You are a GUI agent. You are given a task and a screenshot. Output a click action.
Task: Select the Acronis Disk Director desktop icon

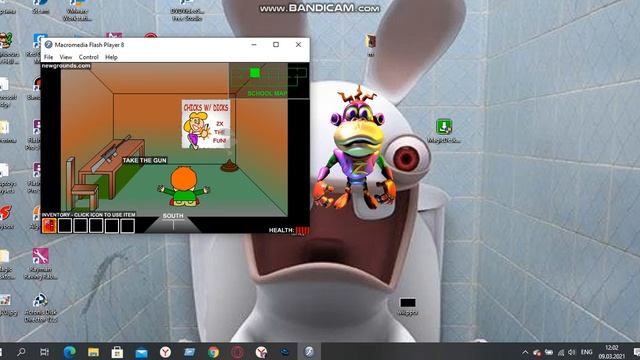40,307
